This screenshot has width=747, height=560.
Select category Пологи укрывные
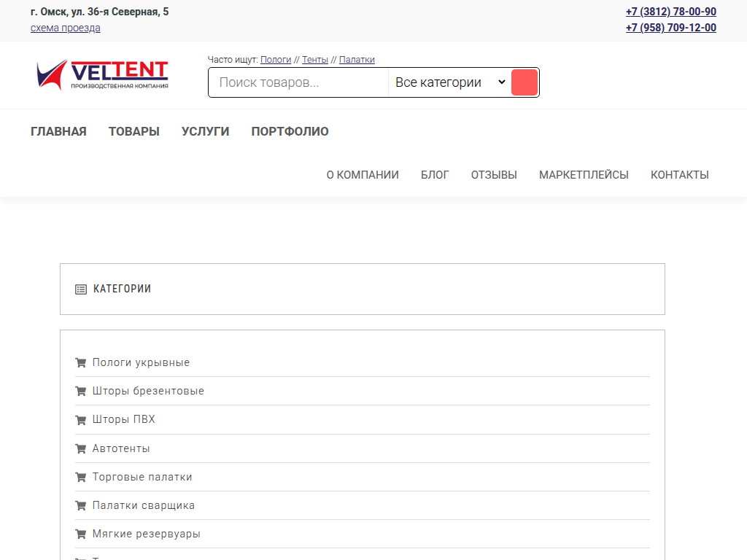(141, 362)
